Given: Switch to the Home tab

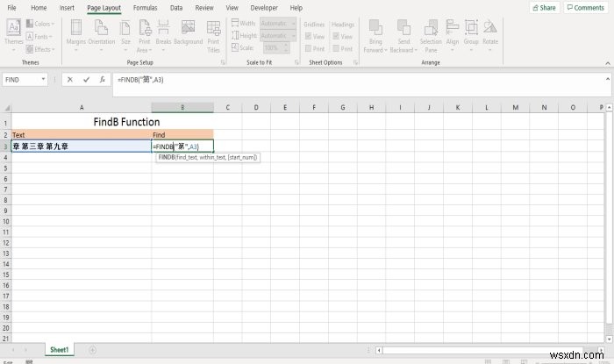Looking at the screenshot, I should [x=39, y=8].
